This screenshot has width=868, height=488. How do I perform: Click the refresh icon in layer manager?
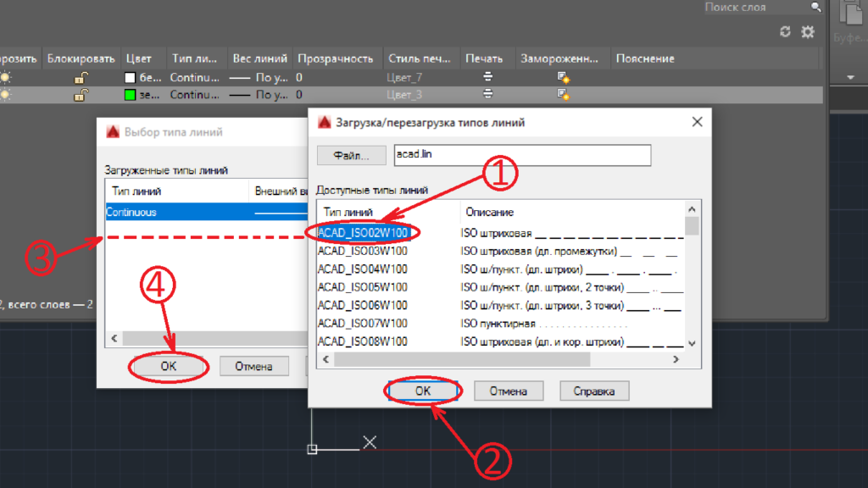[x=785, y=31]
